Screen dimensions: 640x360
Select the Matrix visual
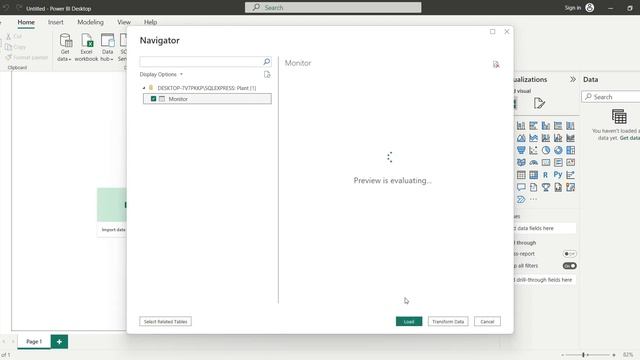(533, 175)
